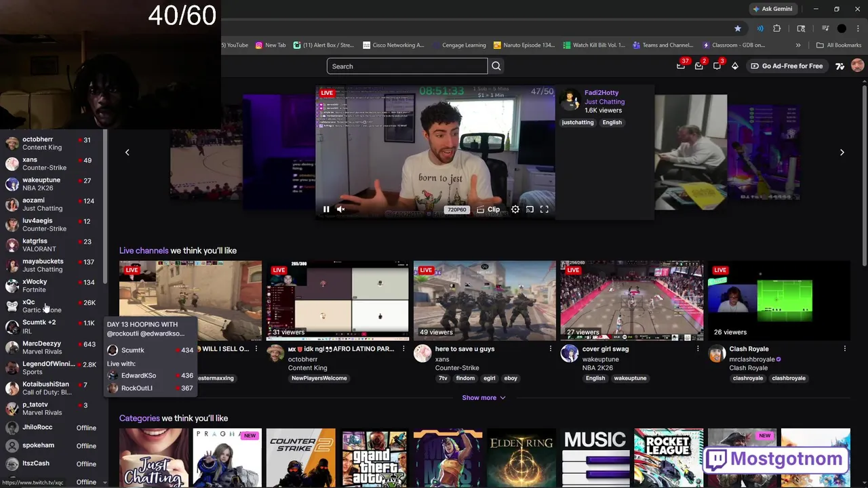868x488 pixels.
Task: Open options menu for Clash Royale card
Action: [x=845, y=349]
